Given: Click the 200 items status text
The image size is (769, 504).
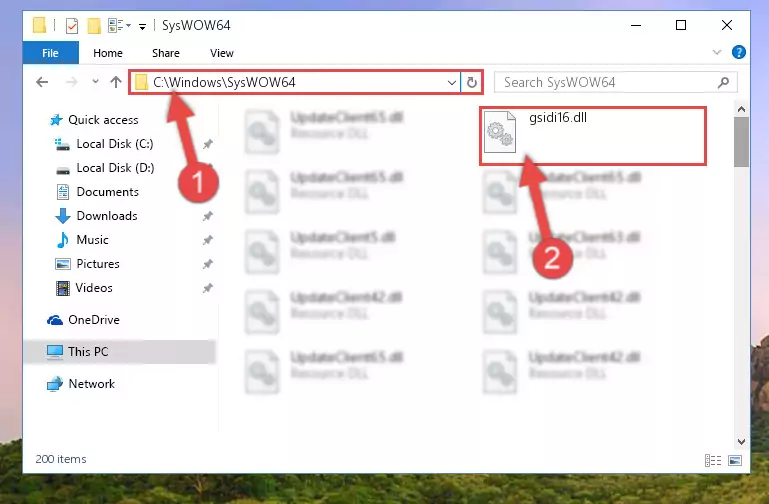Looking at the screenshot, I should click(x=61, y=459).
